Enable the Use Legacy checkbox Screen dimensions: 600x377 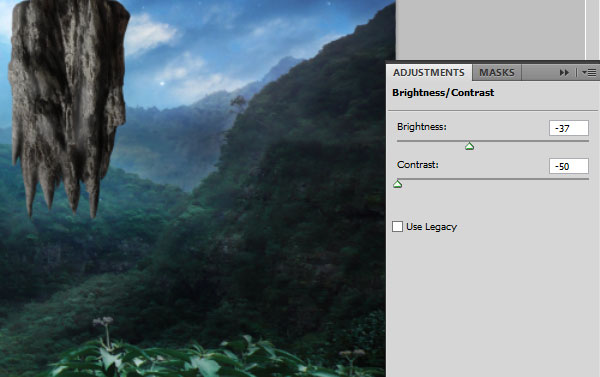pos(398,227)
